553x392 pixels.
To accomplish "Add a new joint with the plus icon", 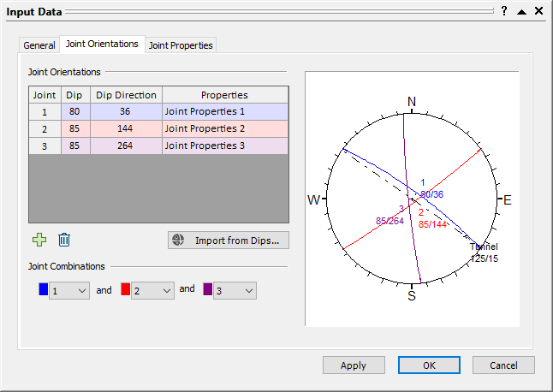I will pyautogui.click(x=39, y=240).
